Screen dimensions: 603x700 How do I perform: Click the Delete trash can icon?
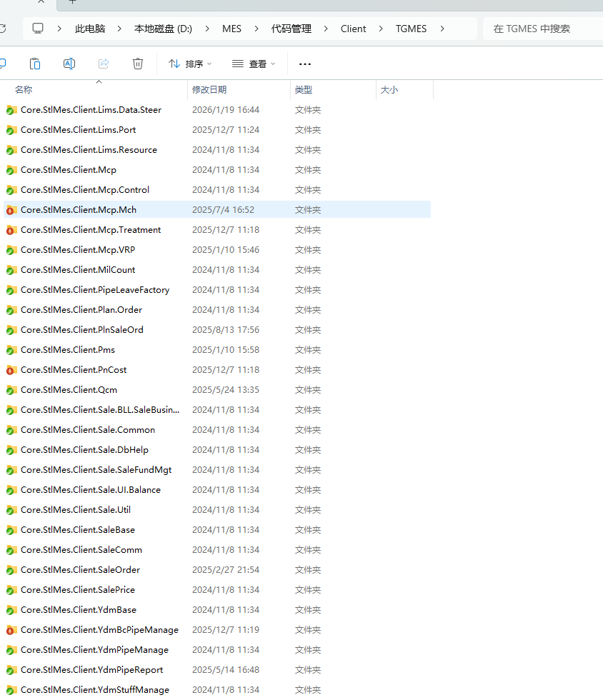[x=138, y=64]
